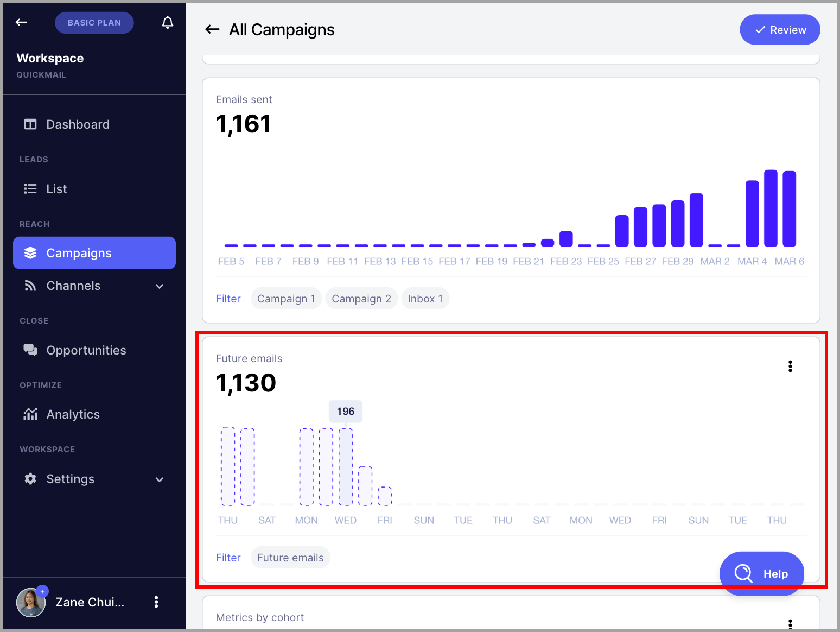Open the Channels menu item

(x=94, y=286)
